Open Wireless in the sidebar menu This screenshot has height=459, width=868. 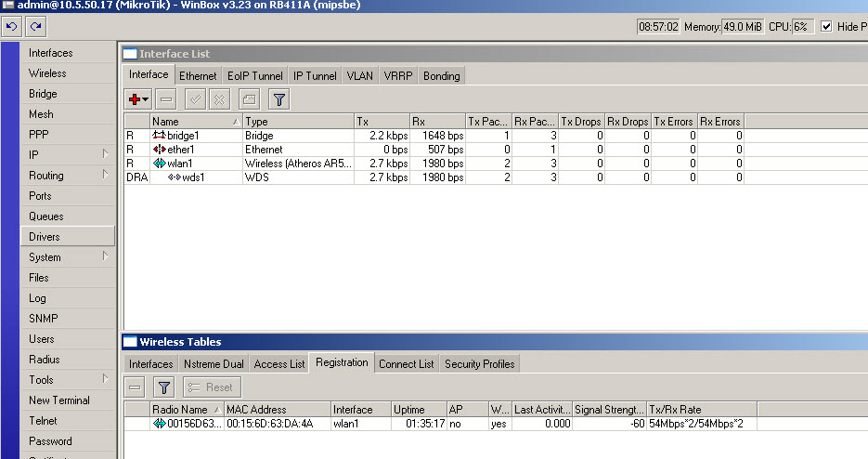(x=68, y=73)
